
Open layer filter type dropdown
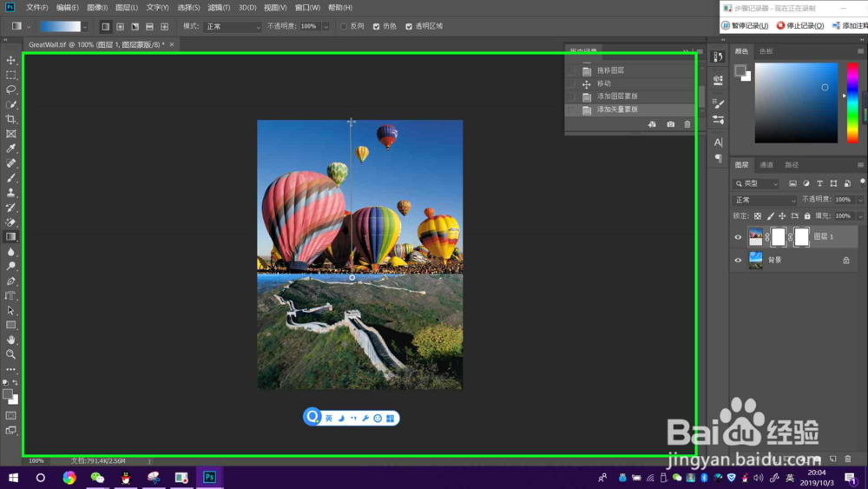click(757, 183)
